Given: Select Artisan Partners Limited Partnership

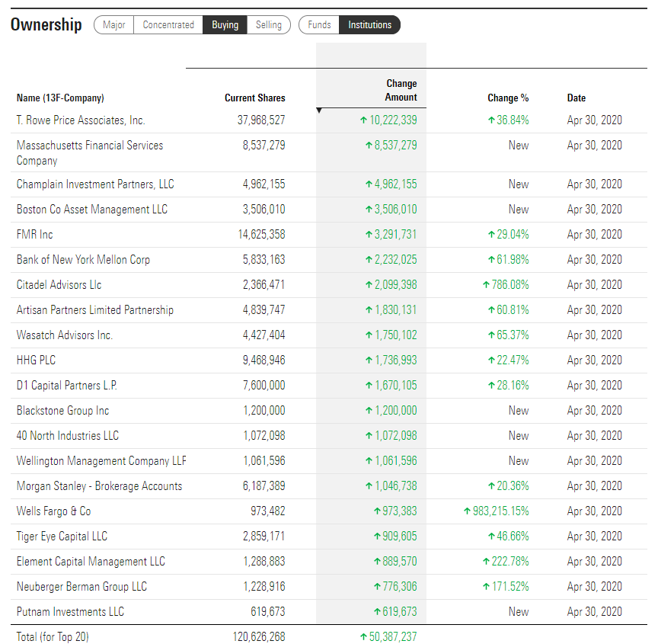Looking at the screenshot, I should [95, 310].
